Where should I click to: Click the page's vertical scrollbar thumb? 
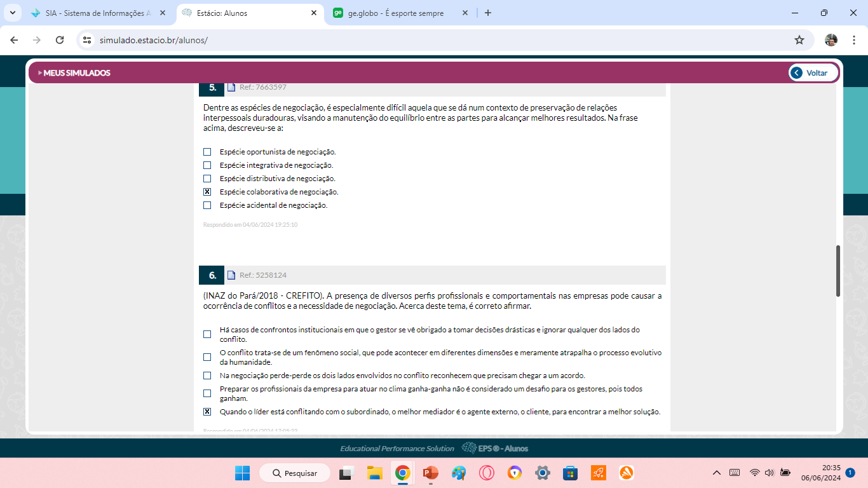coord(838,270)
